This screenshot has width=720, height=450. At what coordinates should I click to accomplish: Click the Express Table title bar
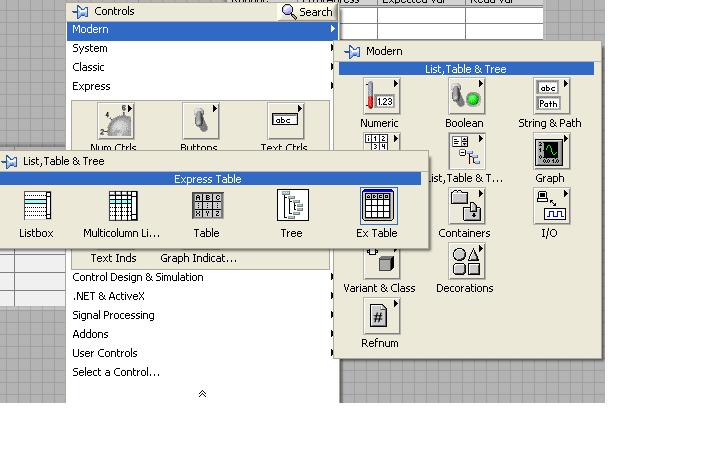pyautogui.click(x=210, y=179)
